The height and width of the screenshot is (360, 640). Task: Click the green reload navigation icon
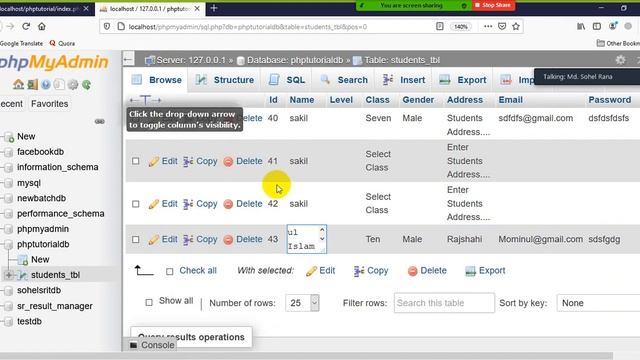pyautogui.click(x=86, y=84)
